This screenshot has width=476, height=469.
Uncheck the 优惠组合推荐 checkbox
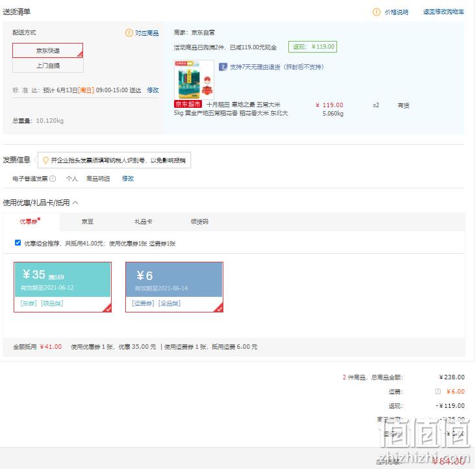(x=18, y=242)
